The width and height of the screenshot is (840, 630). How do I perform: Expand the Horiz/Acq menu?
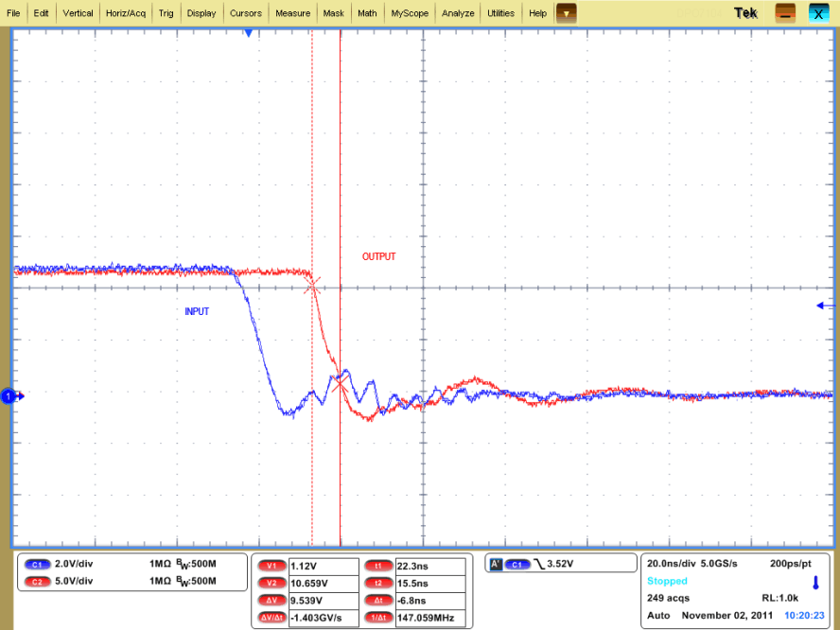coord(126,13)
